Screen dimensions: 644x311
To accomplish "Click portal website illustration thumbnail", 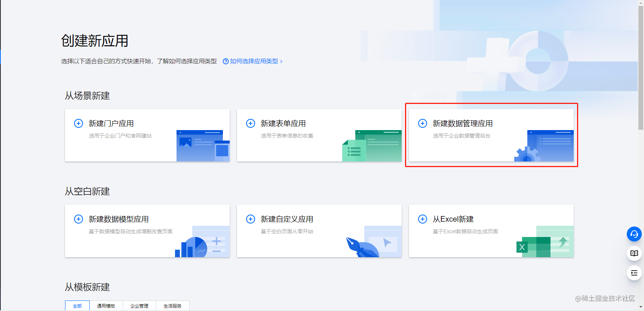I will [x=203, y=146].
